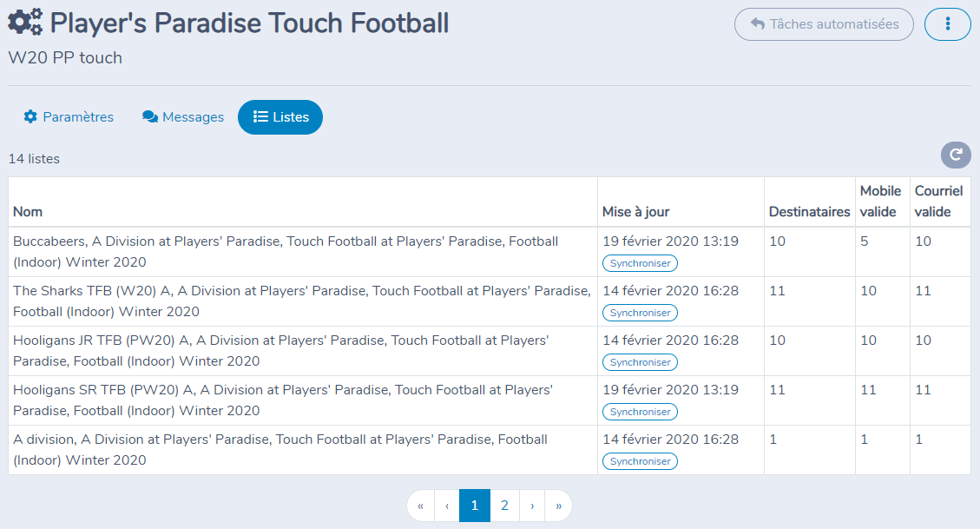Go to page 2 of lists
The image size is (980, 529).
[504, 506]
